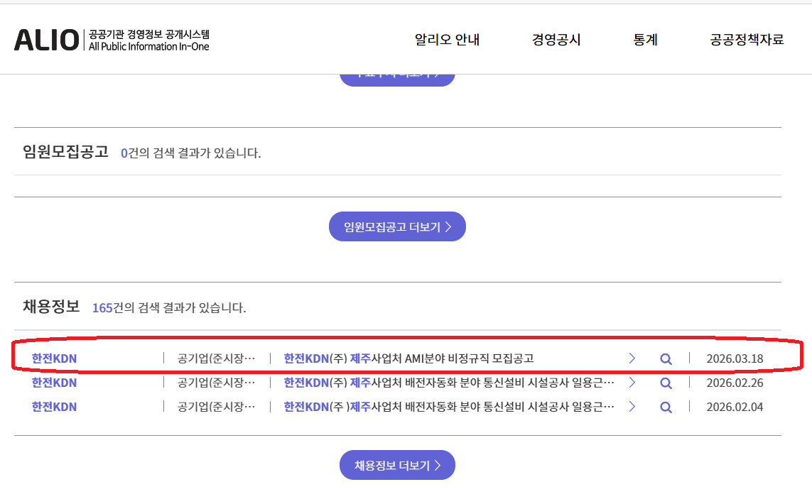
Task: Click magnifier icon for 2026.02.04 posting
Action: click(x=666, y=407)
